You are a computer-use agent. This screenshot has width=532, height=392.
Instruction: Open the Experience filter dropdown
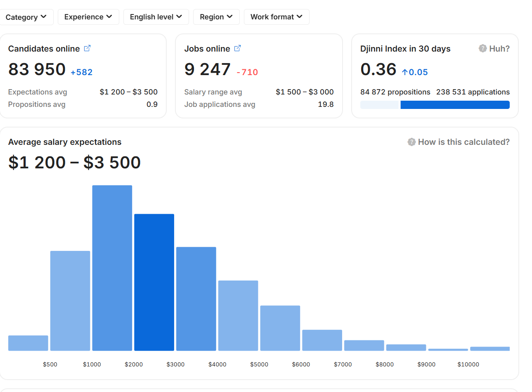(x=88, y=17)
